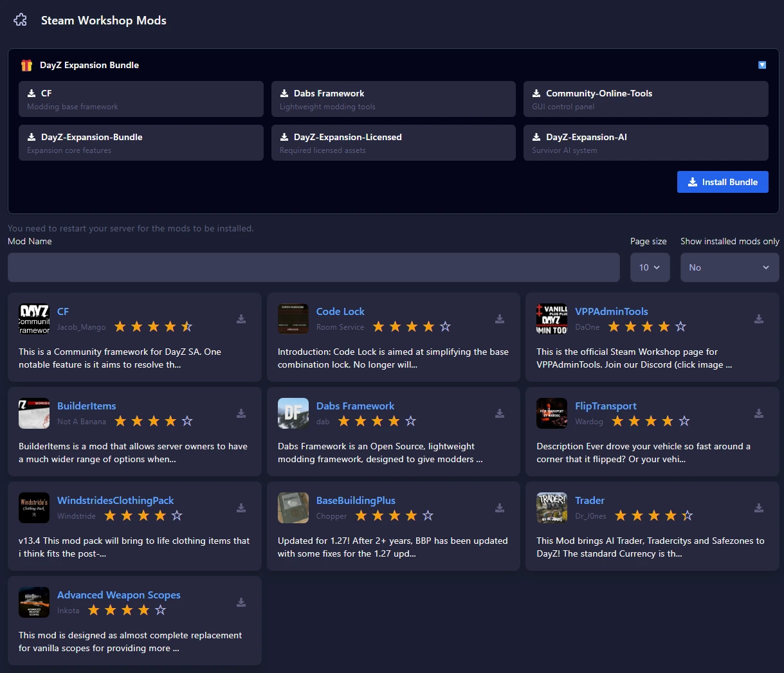This screenshot has height=673, width=784.
Task: Click the Trader mod thumbnail image
Action: tap(551, 508)
